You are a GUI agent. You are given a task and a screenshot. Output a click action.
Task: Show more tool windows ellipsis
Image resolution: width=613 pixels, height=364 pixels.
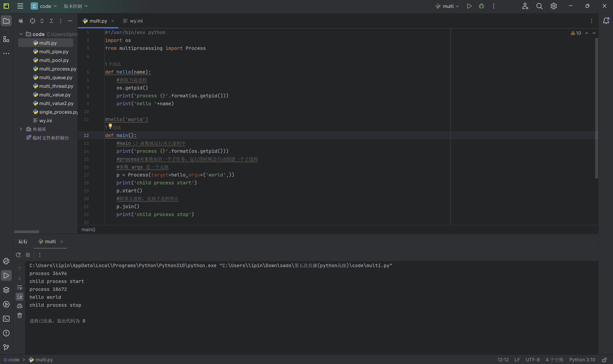point(6,53)
